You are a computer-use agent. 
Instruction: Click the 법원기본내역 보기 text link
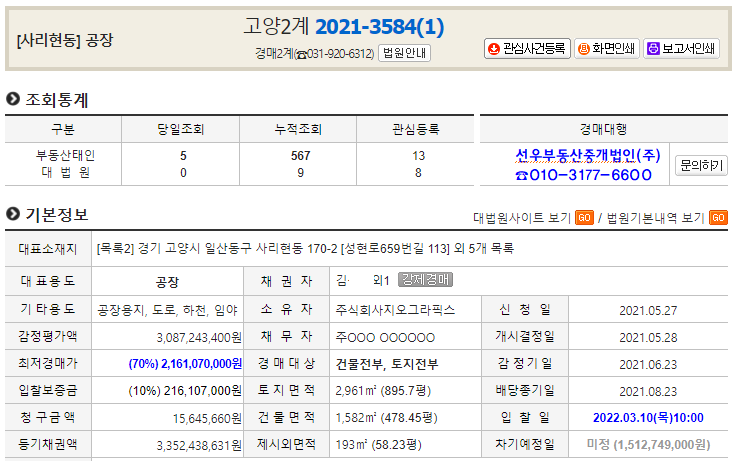(656, 218)
